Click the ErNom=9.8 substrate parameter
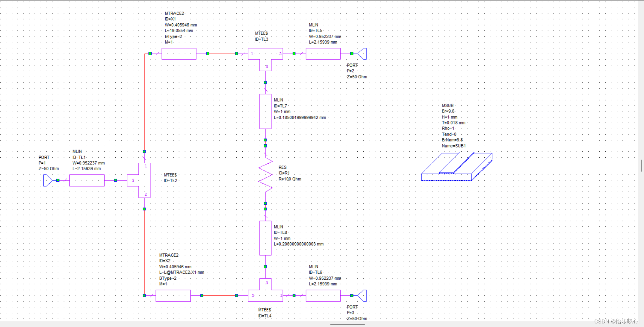The width and height of the screenshot is (644, 327). [452, 140]
